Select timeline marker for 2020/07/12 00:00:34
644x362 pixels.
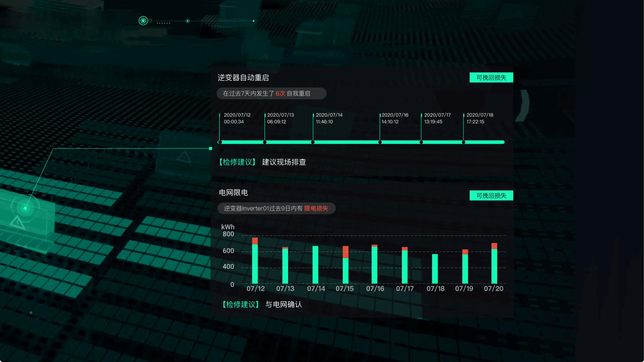(x=220, y=142)
